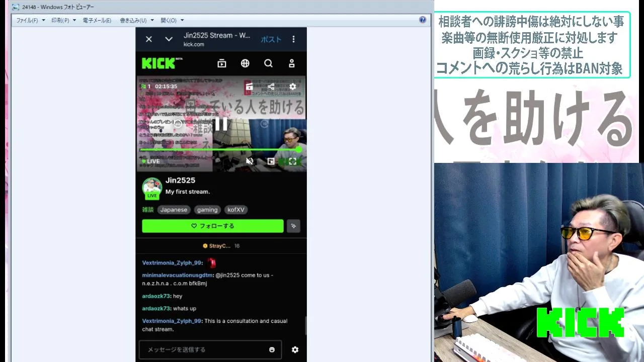Close the in-app browser with X icon
Screen dimensions: 644x362
(149, 39)
